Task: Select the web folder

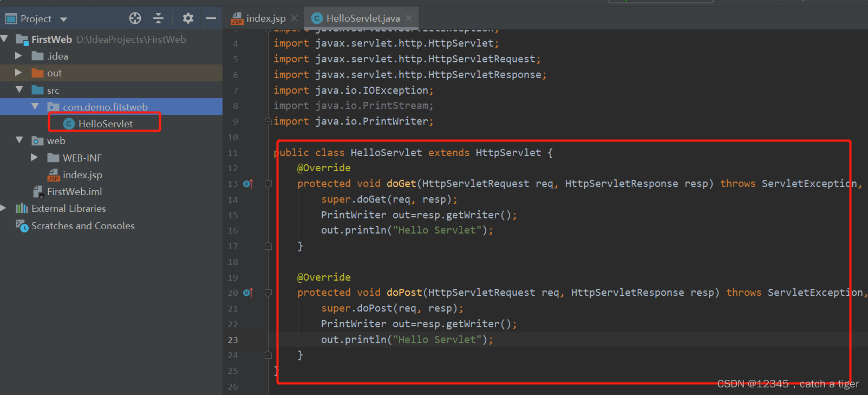Action: point(56,141)
